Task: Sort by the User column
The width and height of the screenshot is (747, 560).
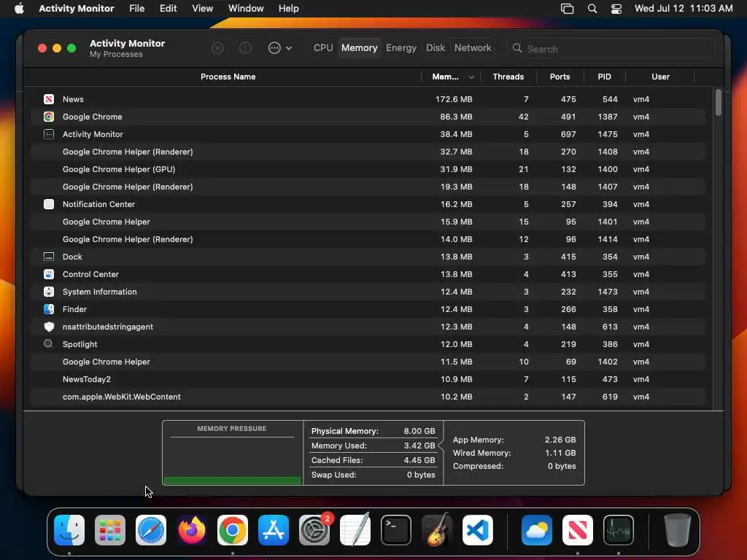Action: coord(660,77)
